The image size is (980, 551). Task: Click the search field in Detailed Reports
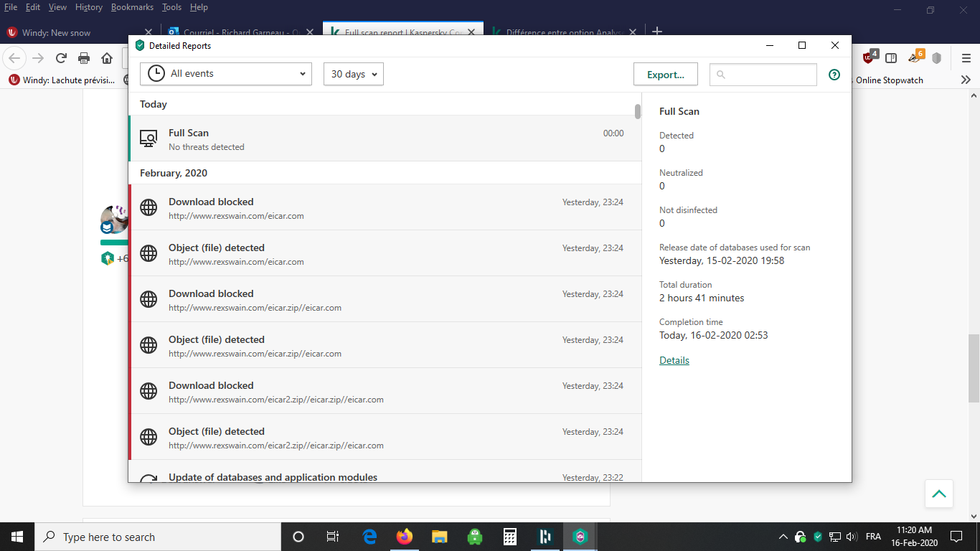[x=763, y=75]
